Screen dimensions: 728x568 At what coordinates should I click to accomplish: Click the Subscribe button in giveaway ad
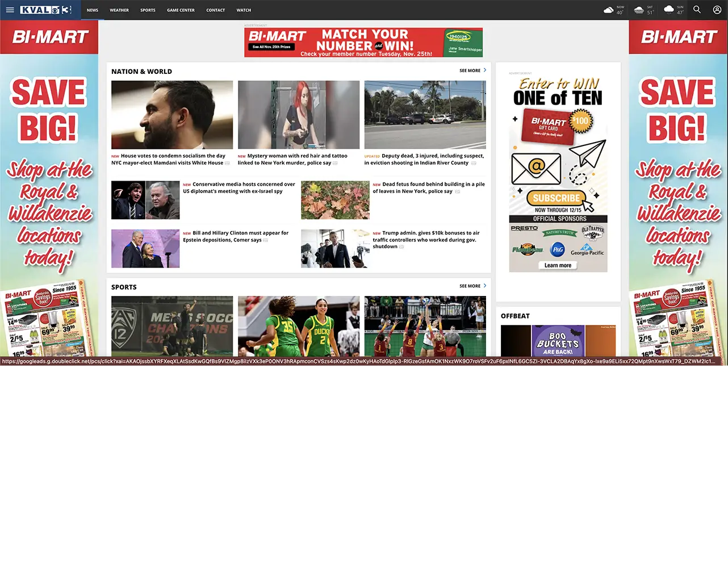(x=557, y=198)
